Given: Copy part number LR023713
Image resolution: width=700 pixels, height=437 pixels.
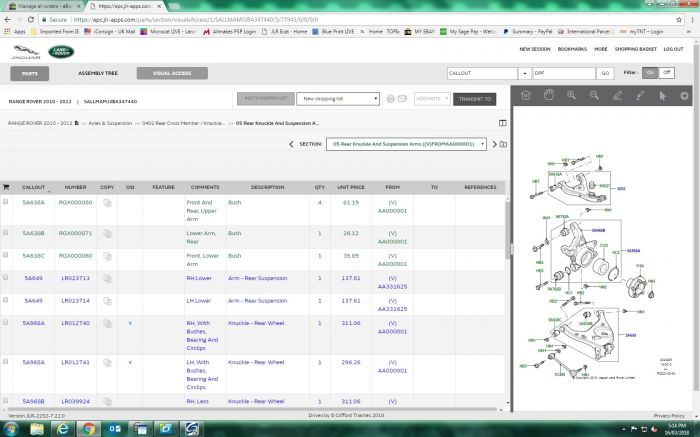Looking at the screenshot, I should 107,279.
